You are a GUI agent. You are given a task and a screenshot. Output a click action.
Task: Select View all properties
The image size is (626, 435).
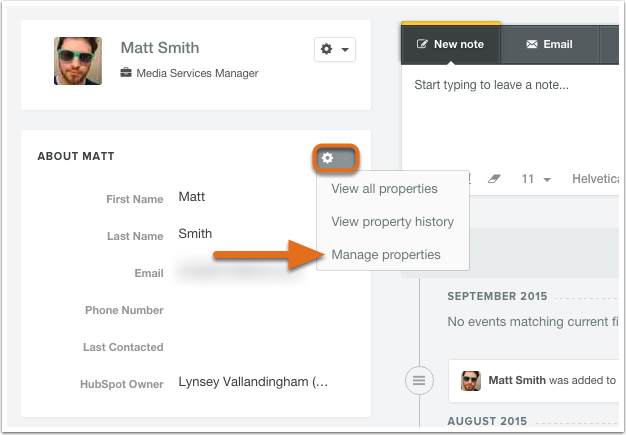(x=384, y=189)
